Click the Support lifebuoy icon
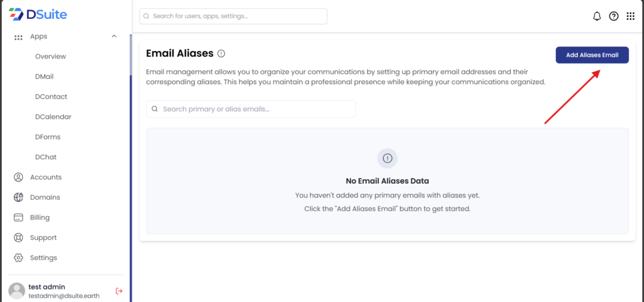 tap(18, 238)
